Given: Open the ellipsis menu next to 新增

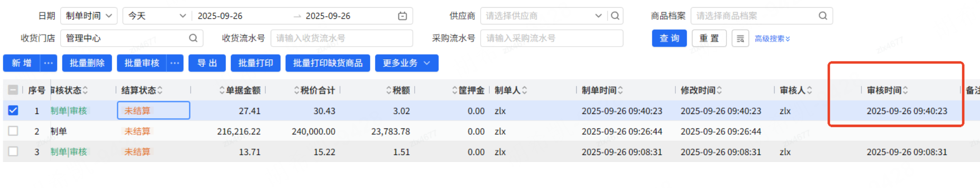Looking at the screenshot, I should pyautogui.click(x=48, y=63).
